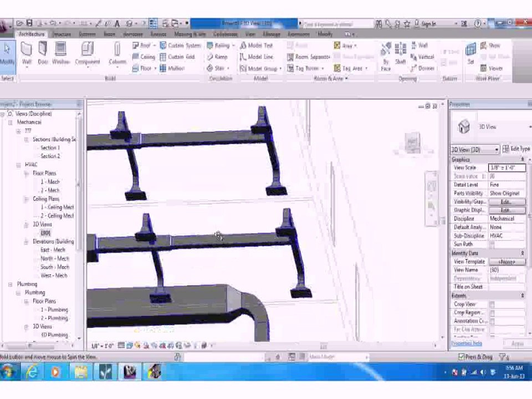This screenshot has width=532, height=399.
Task: Open the work plane Viewer
Action: pyautogui.click(x=492, y=69)
